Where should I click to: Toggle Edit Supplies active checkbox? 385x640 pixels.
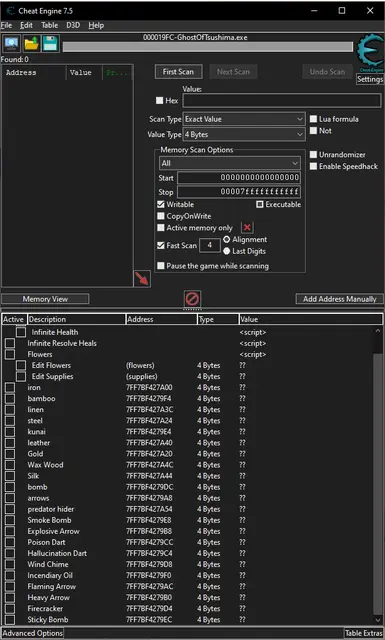[x=21, y=376]
